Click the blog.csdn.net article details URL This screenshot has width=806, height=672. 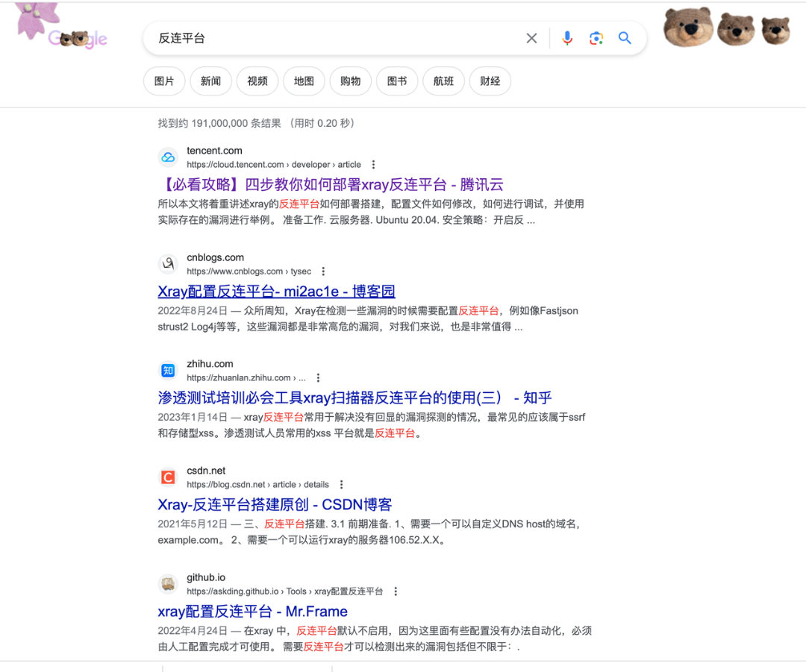tap(257, 485)
